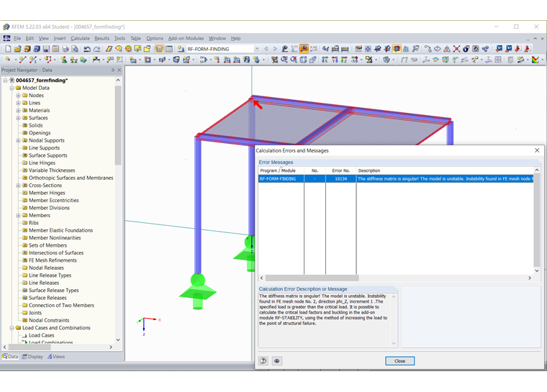Click error table horizontal scrollbar thumb
The width and height of the screenshot is (547, 392).
coord(312,278)
